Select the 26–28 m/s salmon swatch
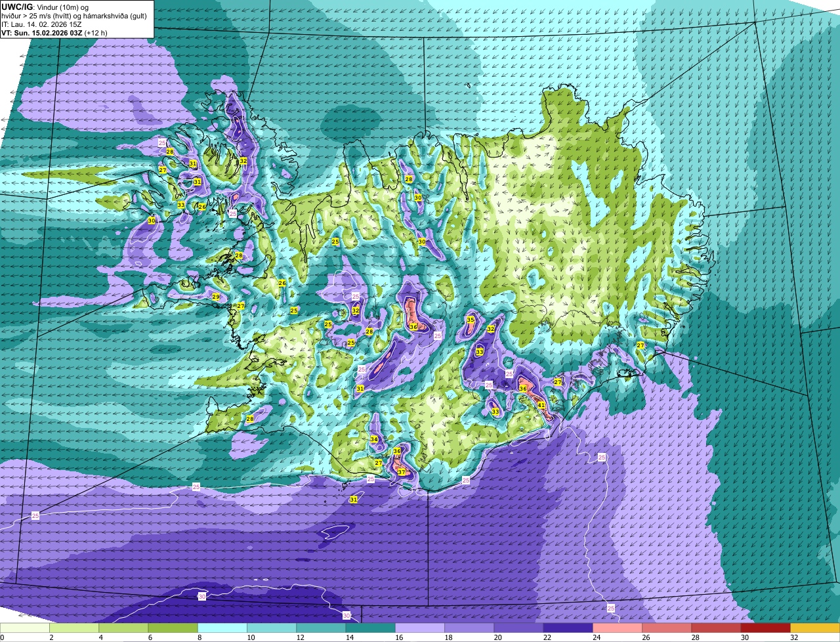Viewport: 840px width, 642px height. (x=667, y=628)
